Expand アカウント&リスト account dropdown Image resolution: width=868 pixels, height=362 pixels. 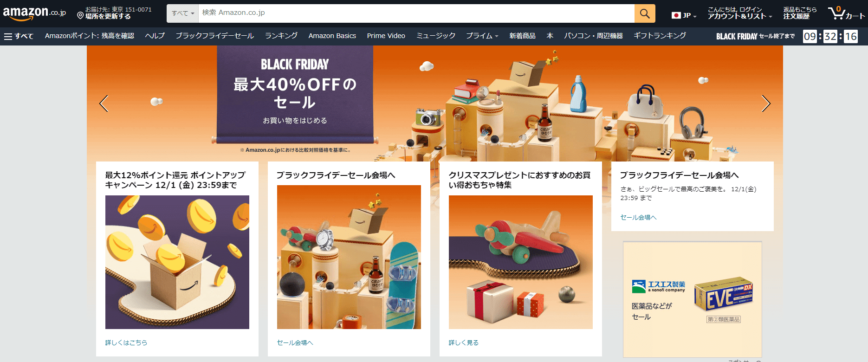click(739, 13)
